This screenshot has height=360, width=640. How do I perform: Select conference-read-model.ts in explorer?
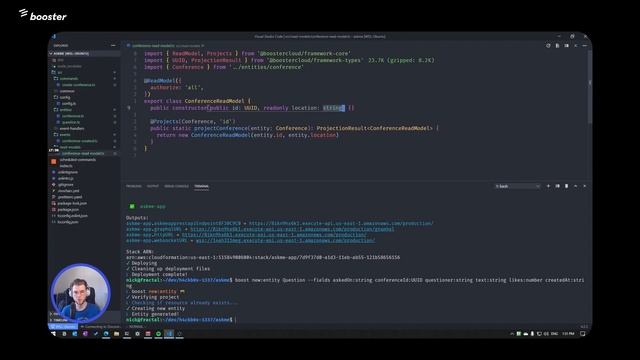click(83, 153)
